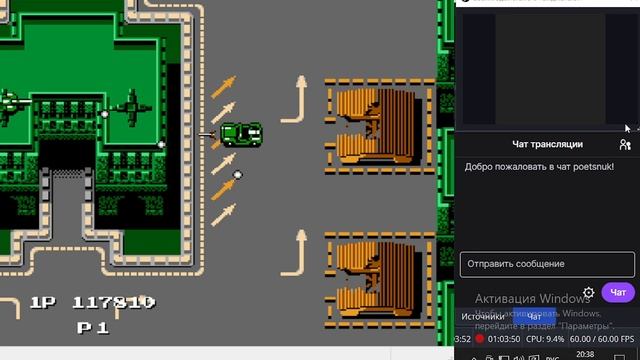
Task: Select the blue Чат dock tab
Action: click(x=534, y=316)
